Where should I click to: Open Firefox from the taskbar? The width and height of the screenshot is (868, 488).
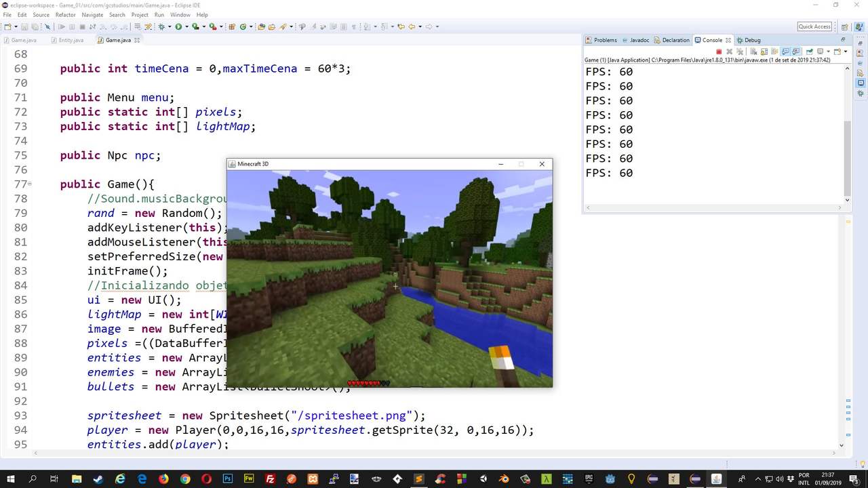(x=163, y=479)
